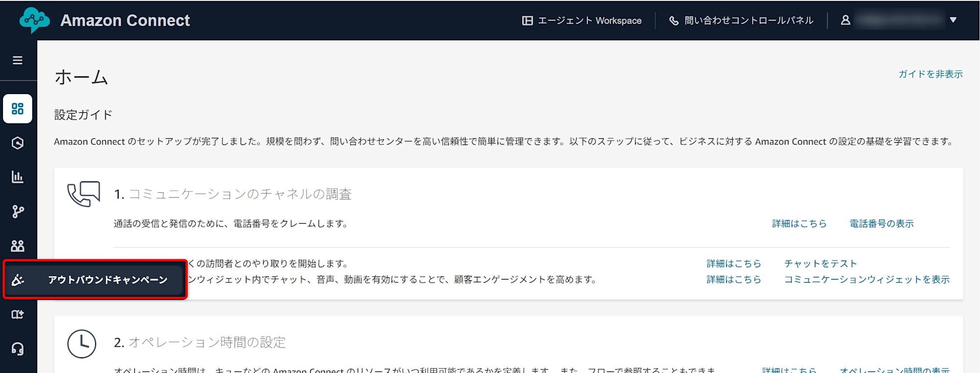Viewport: 980px width, 373px height.
Task: Open the hexagon shield sidebar icon
Action: click(x=18, y=143)
